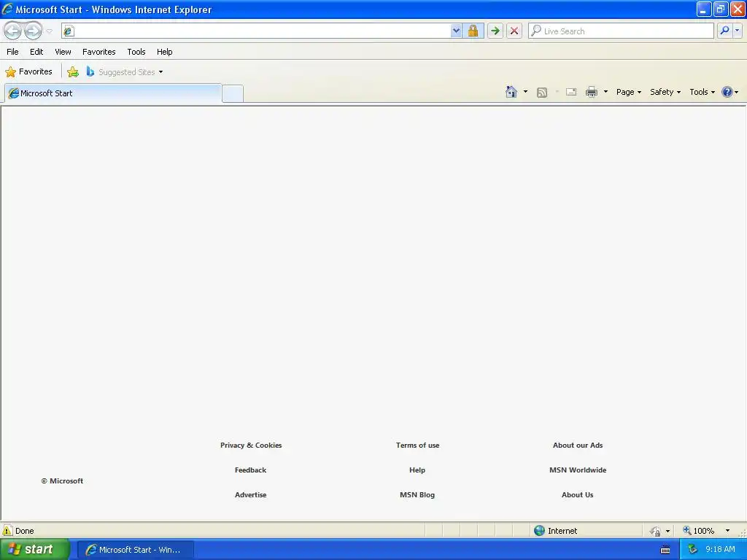The image size is (747, 560).
Task: Click the RSS Feeds icon
Action: (542, 93)
